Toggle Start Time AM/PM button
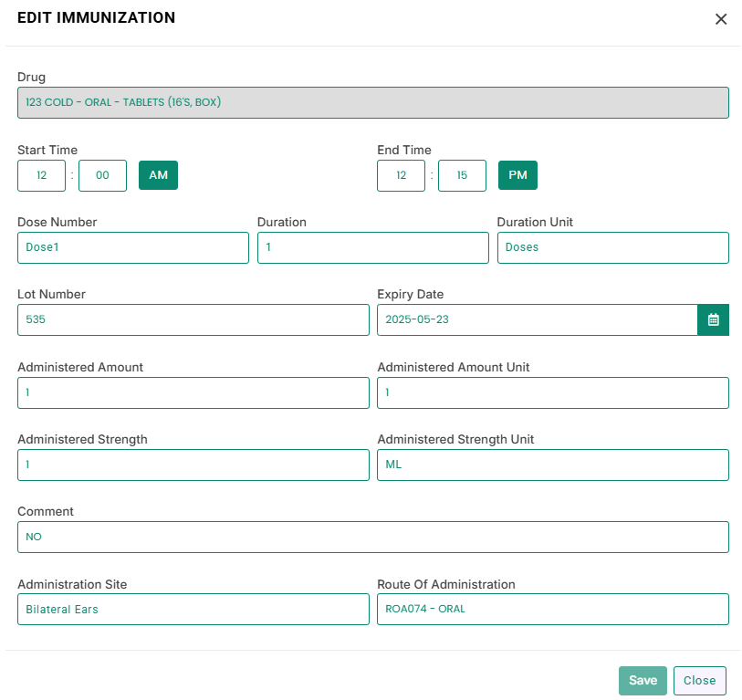The image size is (742, 700). tap(158, 175)
